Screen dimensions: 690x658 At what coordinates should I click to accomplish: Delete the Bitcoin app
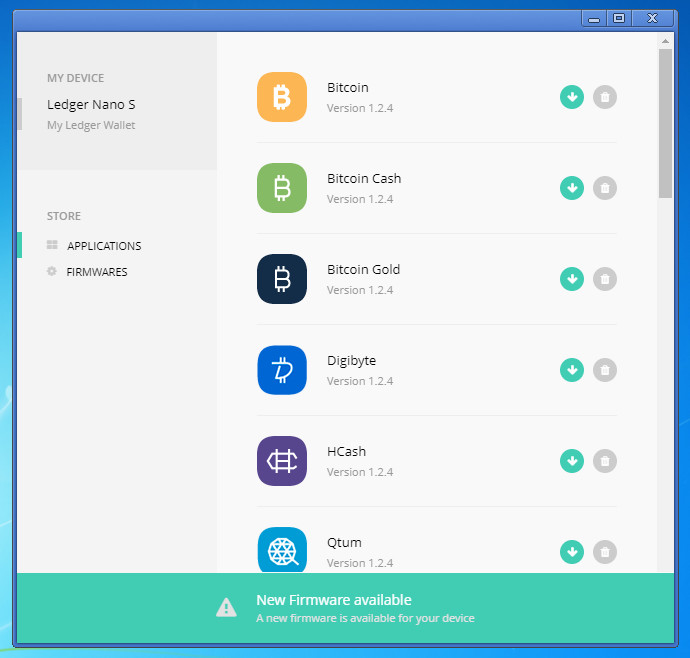605,97
